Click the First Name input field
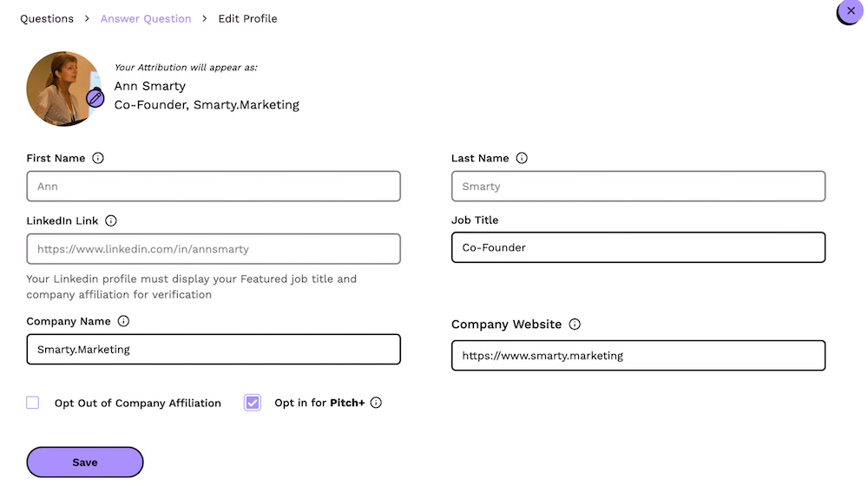 click(214, 187)
